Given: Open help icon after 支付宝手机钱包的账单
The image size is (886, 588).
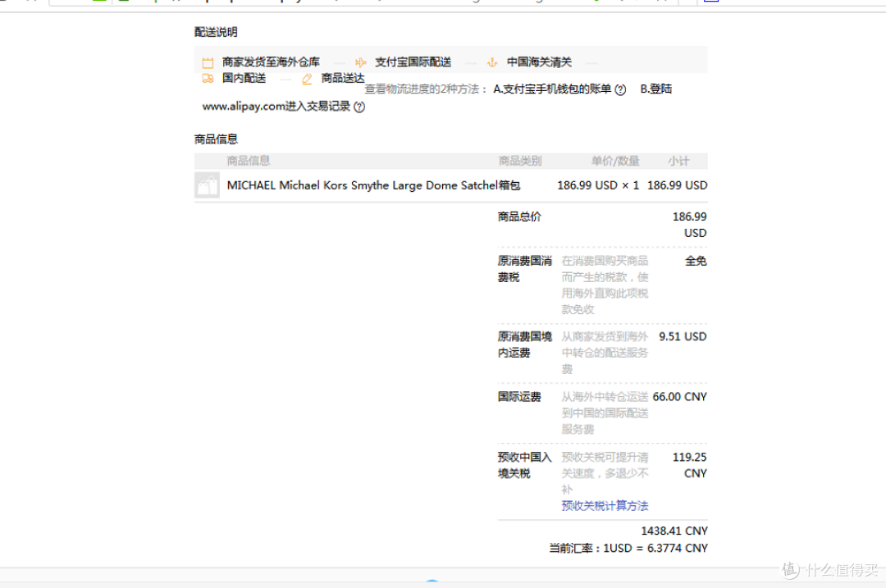Looking at the screenshot, I should pyautogui.click(x=620, y=89).
